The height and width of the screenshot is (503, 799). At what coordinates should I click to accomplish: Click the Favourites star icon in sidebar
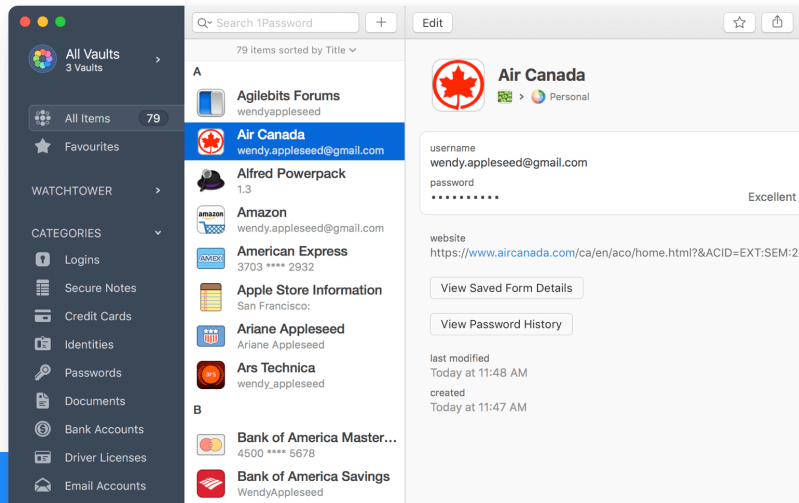(x=43, y=146)
